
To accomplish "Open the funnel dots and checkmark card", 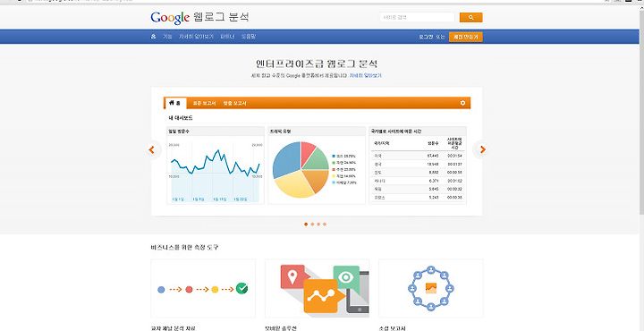I will click(x=203, y=288).
